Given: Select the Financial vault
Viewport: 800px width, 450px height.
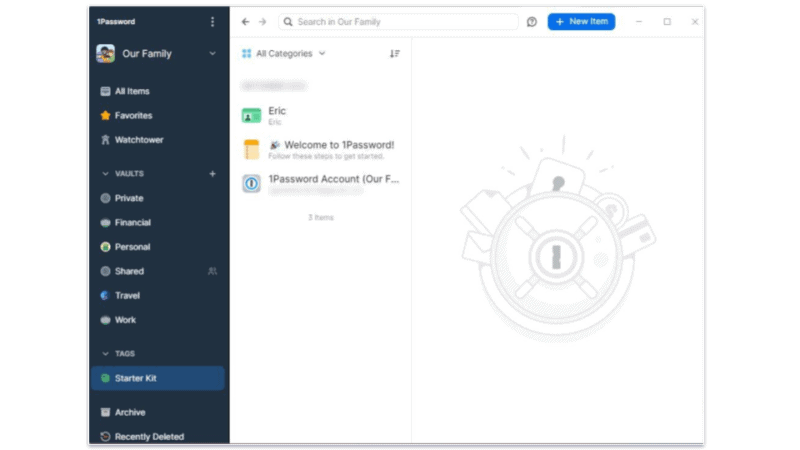Looking at the screenshot, I should coord(157,222).
